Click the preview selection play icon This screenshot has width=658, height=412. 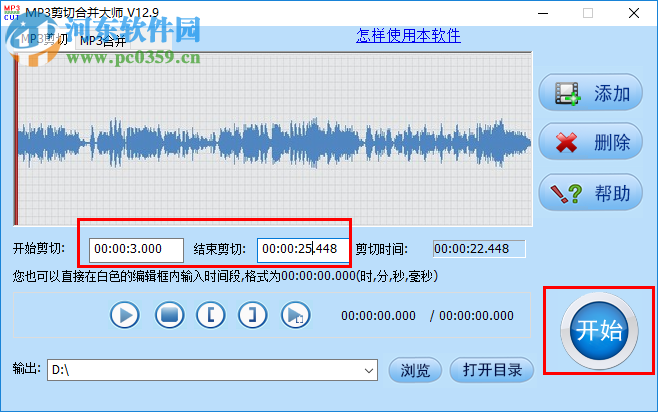(x=296, y=315)
